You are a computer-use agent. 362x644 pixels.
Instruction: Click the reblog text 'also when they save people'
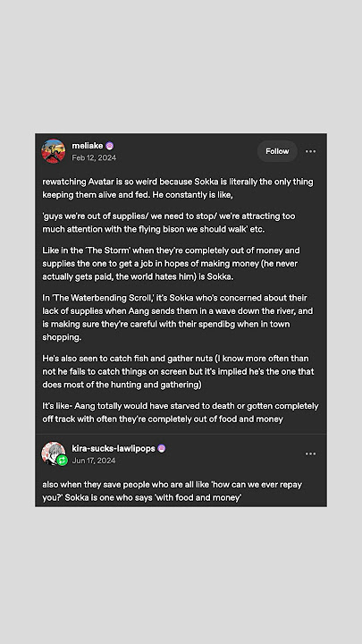pyautogui.click(x=172, y=491)
